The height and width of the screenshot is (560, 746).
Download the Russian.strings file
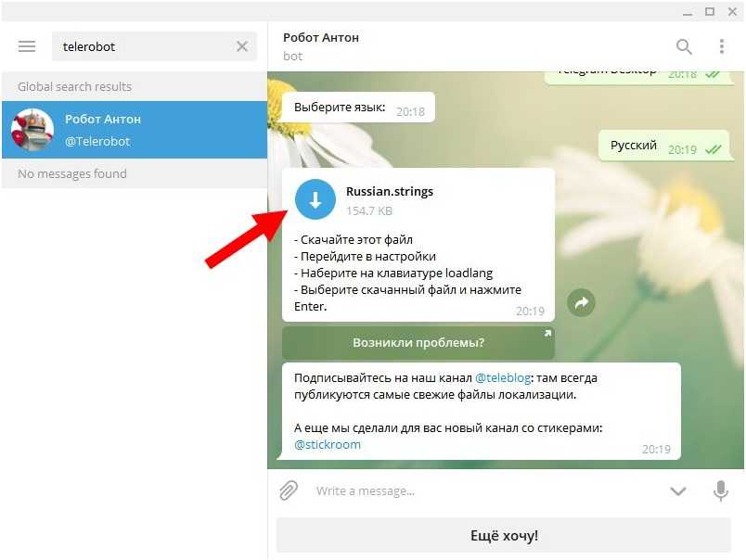(315, 199)
